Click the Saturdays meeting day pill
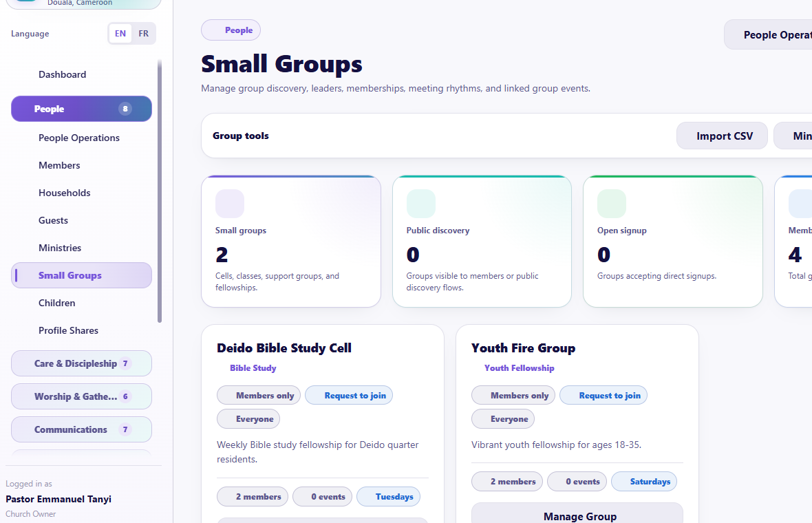The height and width of the screenshot is (523, 812). click(643, 482)
